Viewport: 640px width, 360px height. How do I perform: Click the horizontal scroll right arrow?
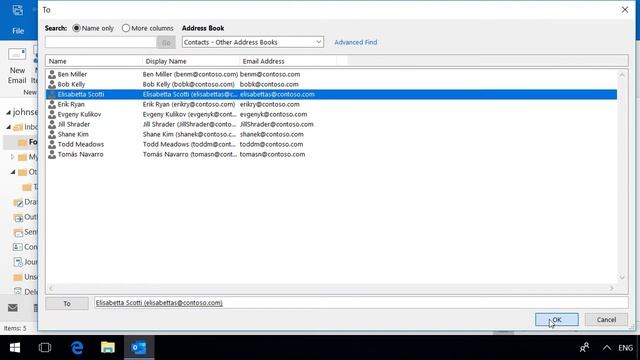pos(611,288)
